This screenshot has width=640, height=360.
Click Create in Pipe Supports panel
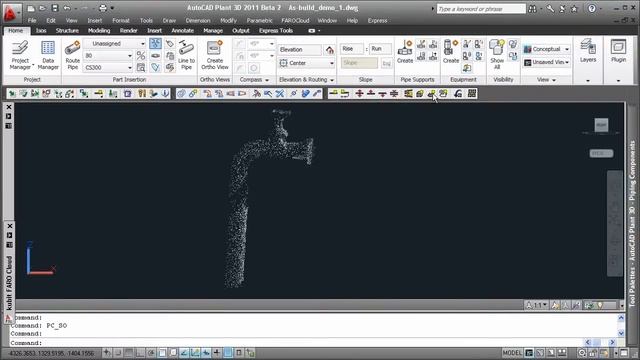[x=405, y=51]
